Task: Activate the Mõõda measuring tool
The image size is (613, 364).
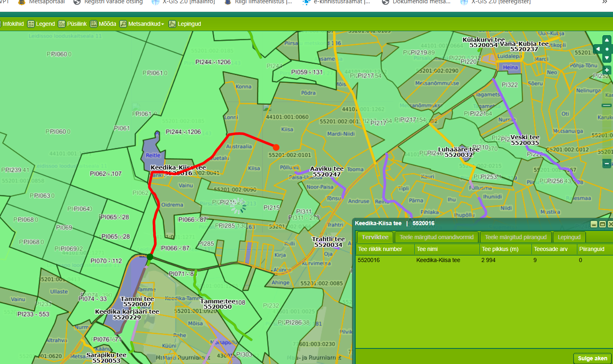Action: [93, 24]
